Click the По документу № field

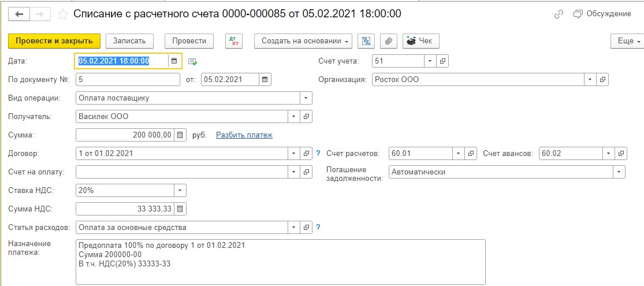point(128,79)
